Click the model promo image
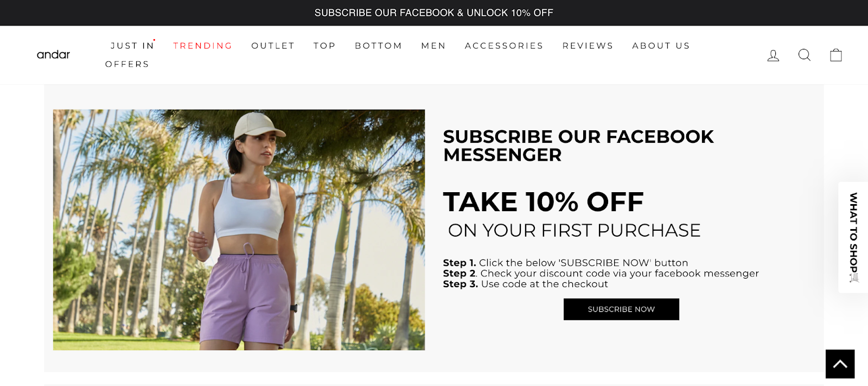Viewport: 868px width, 386px height. point(239,230)
